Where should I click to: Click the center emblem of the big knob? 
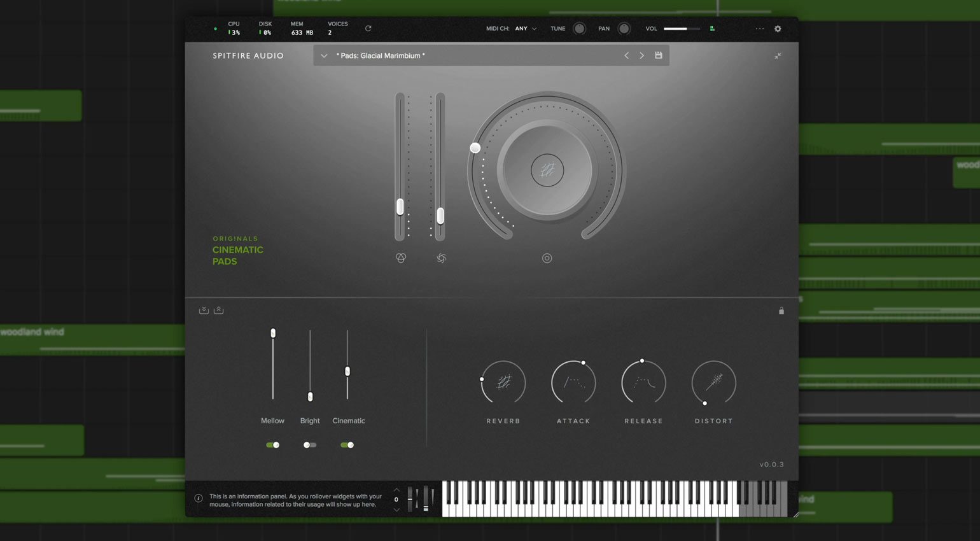(x=547, y=170)
